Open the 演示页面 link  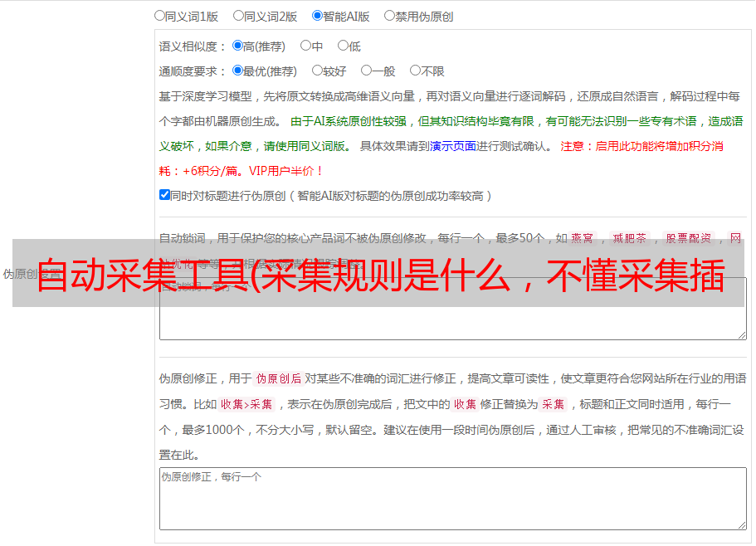(x=453, y=146)
